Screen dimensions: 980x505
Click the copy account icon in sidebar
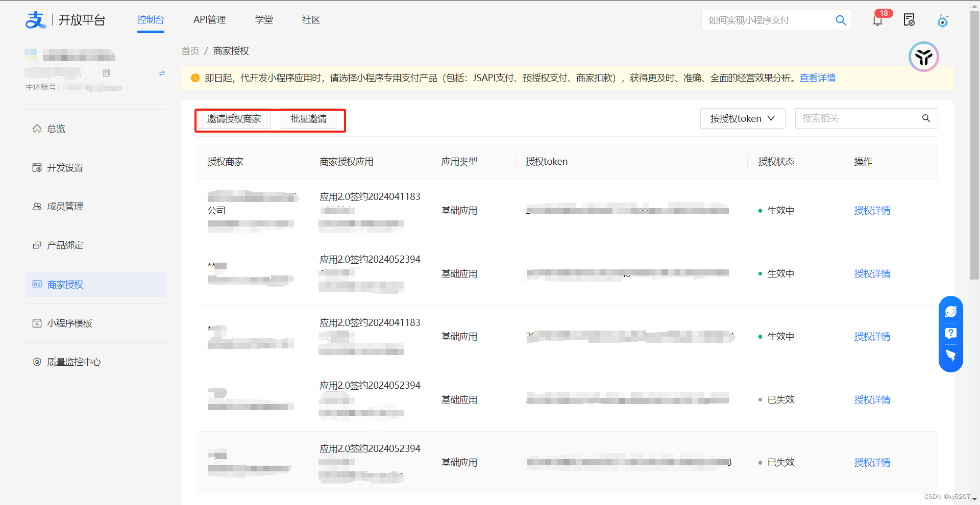[106, 73]
